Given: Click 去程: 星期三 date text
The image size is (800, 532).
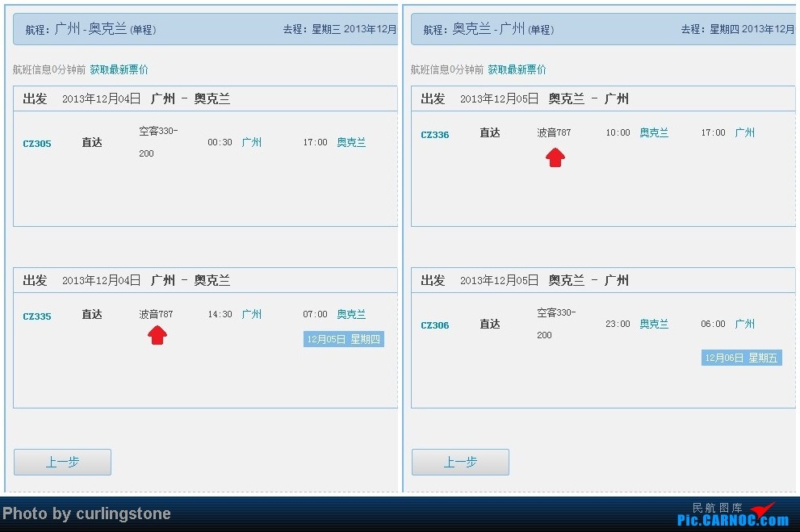Looking at the screenshot, I should coord(340,29).
